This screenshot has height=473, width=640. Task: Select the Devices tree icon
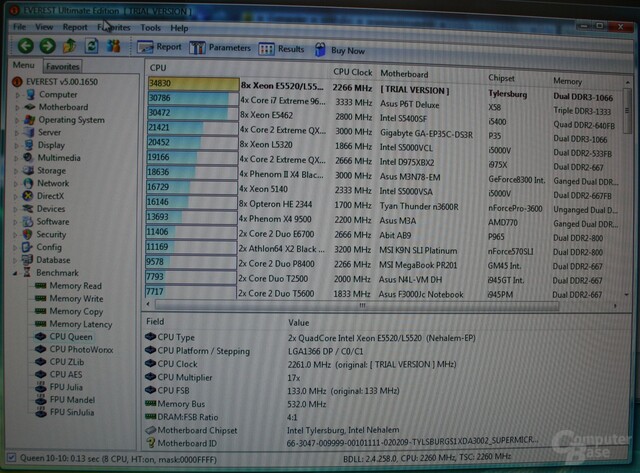point(27,209)
